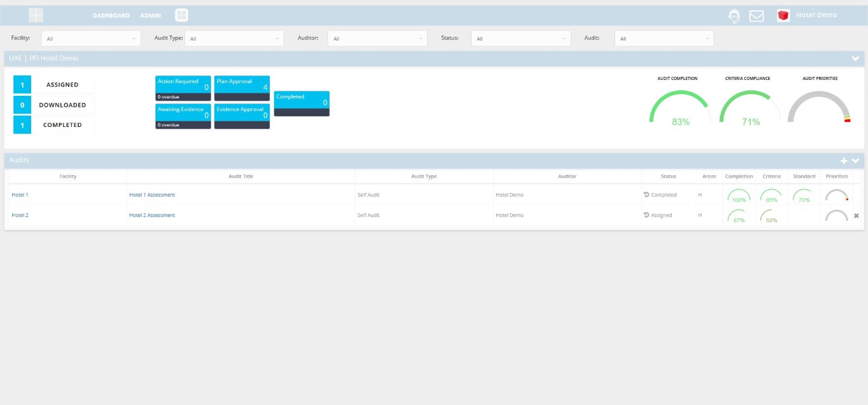Click the support headset icon

point(735,16)
